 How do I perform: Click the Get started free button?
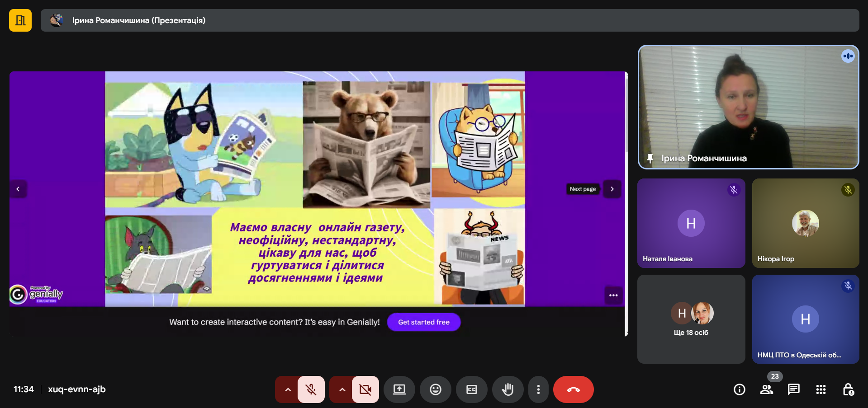coord(423,322)
